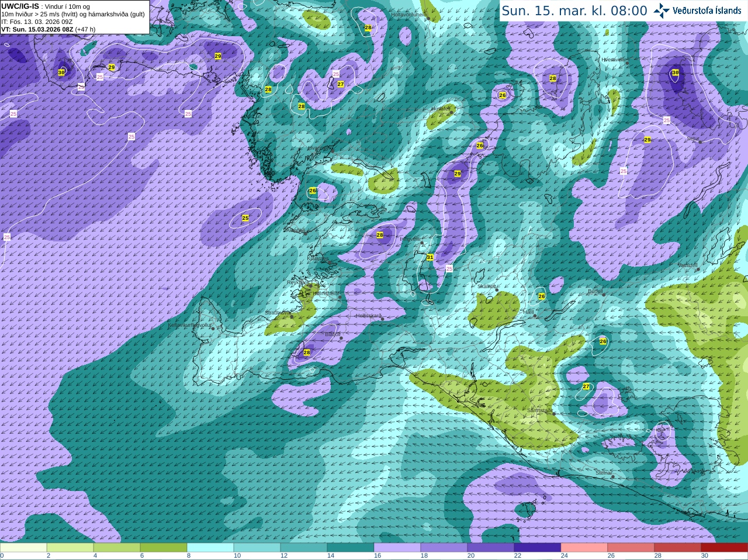Click the Skálholt station label
The image size is (748, 560).
487,286
